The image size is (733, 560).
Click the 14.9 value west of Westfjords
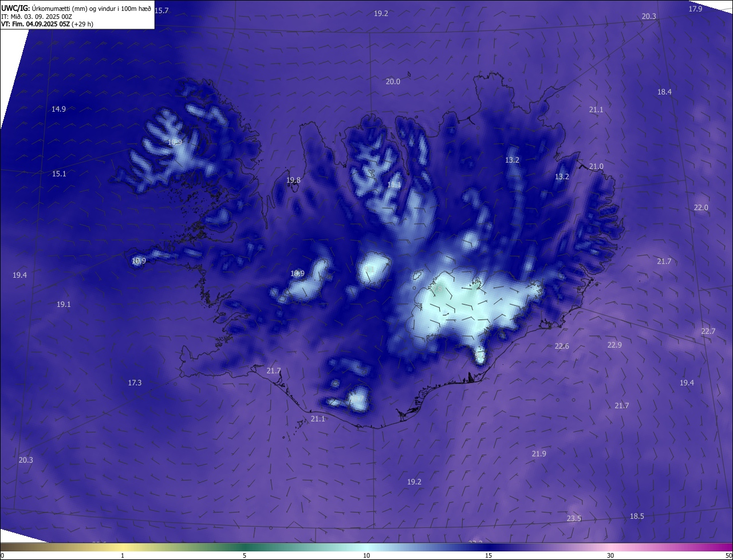pos(58,109)
